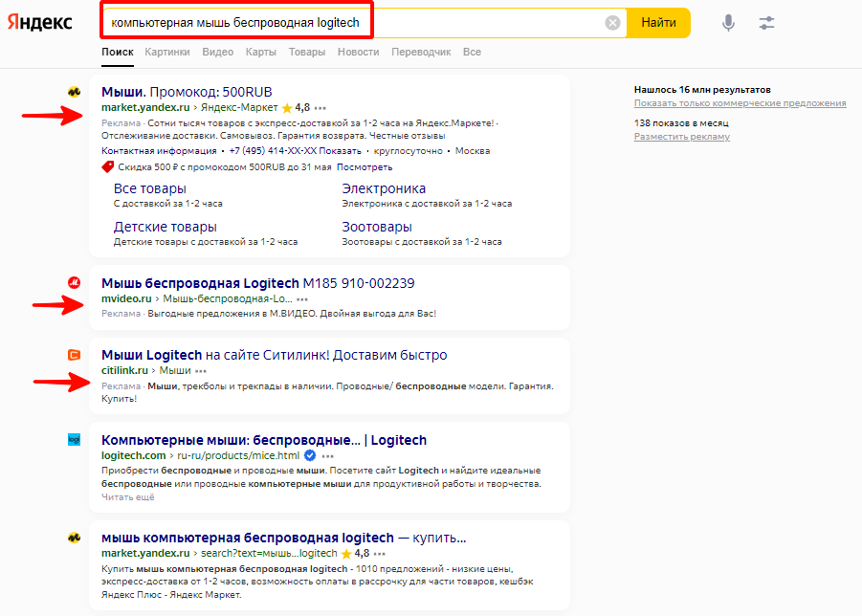Screen dimensions: 862x616
Task: Click 'Мыши' breadcrumb under citilink.ru
Action: [x=175, y=370]
